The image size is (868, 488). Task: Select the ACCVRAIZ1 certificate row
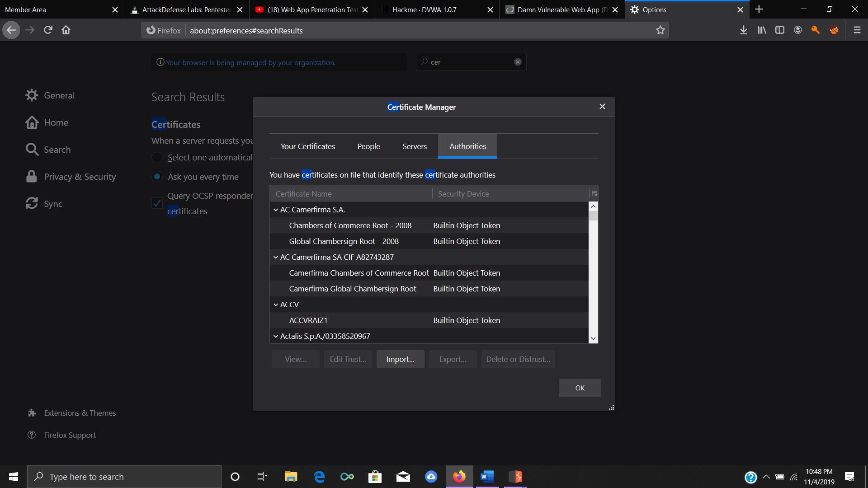click(429, 320)
